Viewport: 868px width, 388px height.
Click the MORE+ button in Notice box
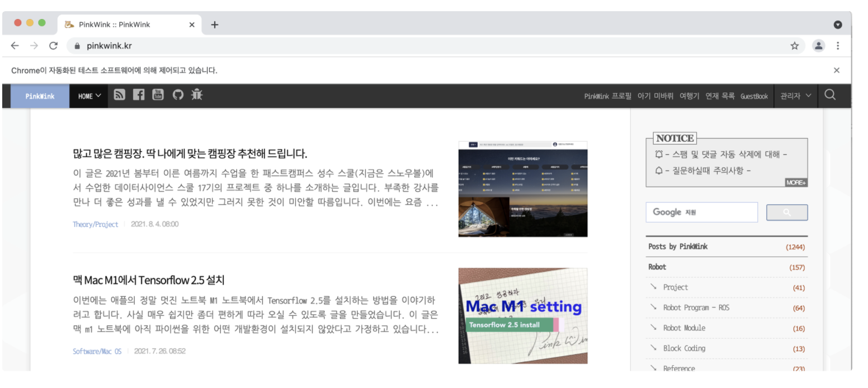click(x=796, y=183)
